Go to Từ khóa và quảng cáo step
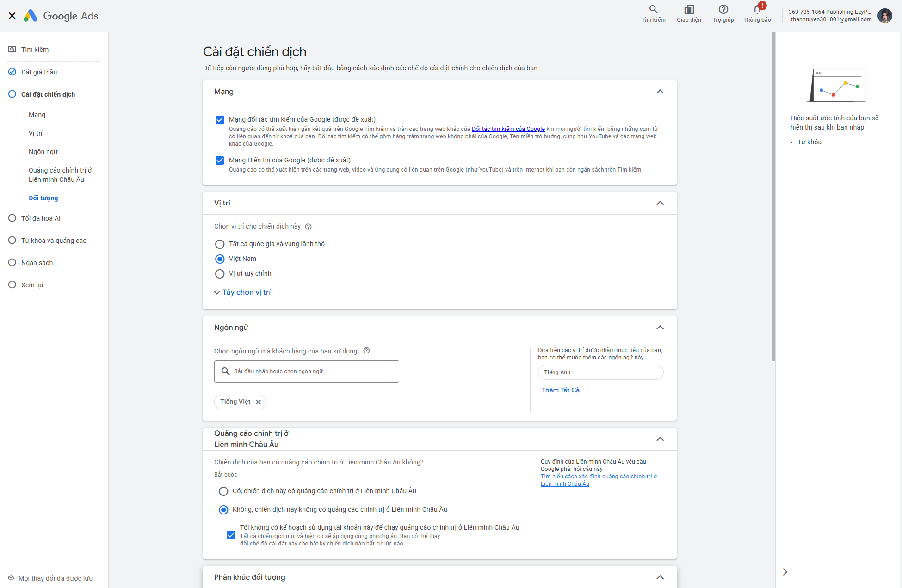Viewport: 902px width, 588px height. 54,241
